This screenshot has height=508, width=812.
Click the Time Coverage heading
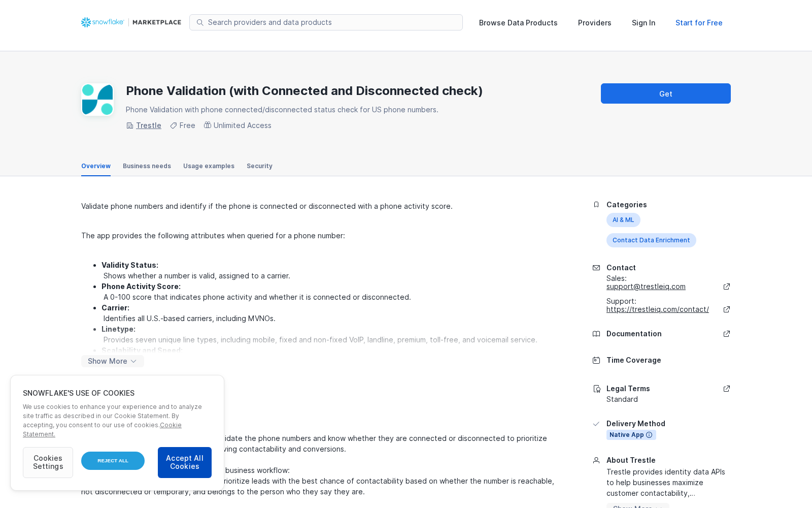pos(633,360)
